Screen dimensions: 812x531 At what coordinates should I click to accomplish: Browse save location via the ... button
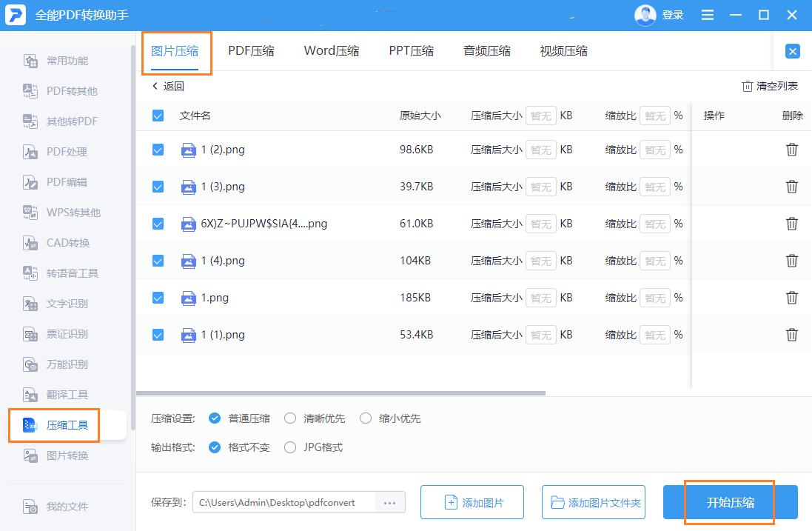click(x=390, y=502)
